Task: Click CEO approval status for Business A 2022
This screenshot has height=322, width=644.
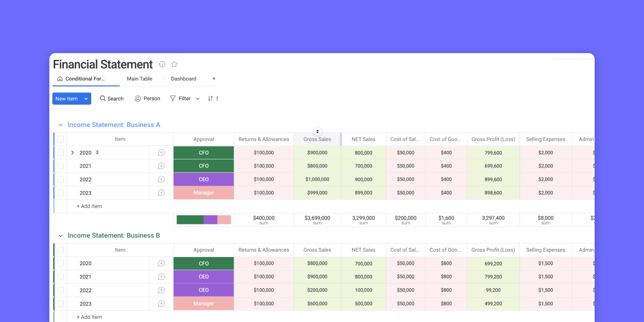Action: click(x=204, y=179)
